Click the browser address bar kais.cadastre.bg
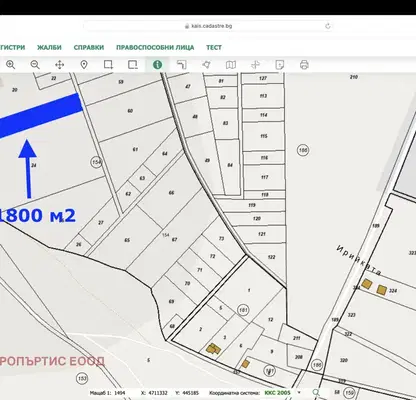416x400 pixels. [208, 26]
